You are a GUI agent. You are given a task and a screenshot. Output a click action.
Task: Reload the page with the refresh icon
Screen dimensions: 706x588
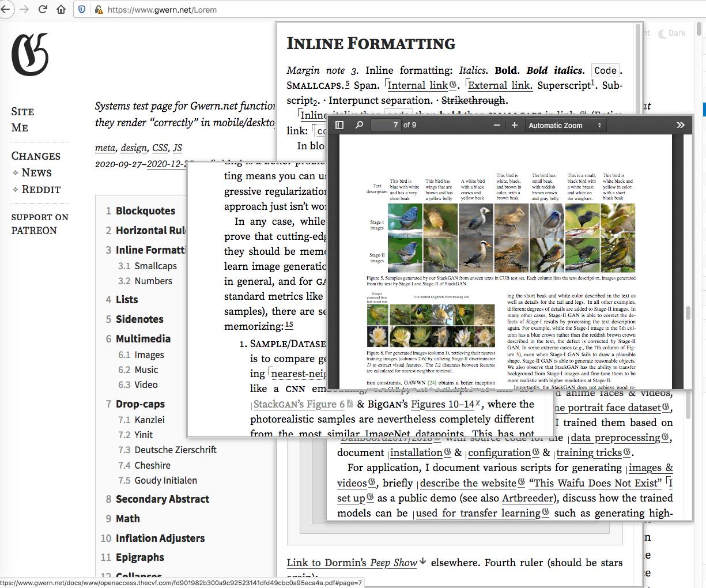43,9
